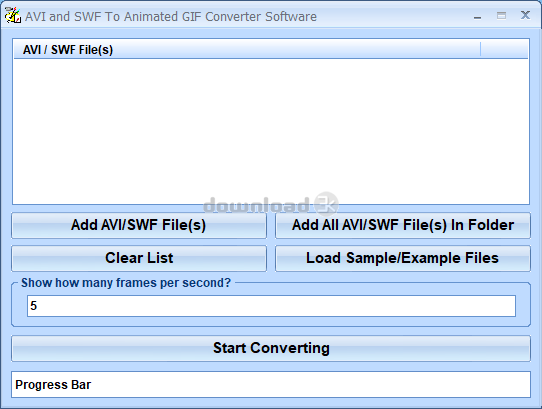This screenshot has height=409, width=542.
Task: Add AVI/SWF File(s) to the list
Action: click(x=139, y=225)
